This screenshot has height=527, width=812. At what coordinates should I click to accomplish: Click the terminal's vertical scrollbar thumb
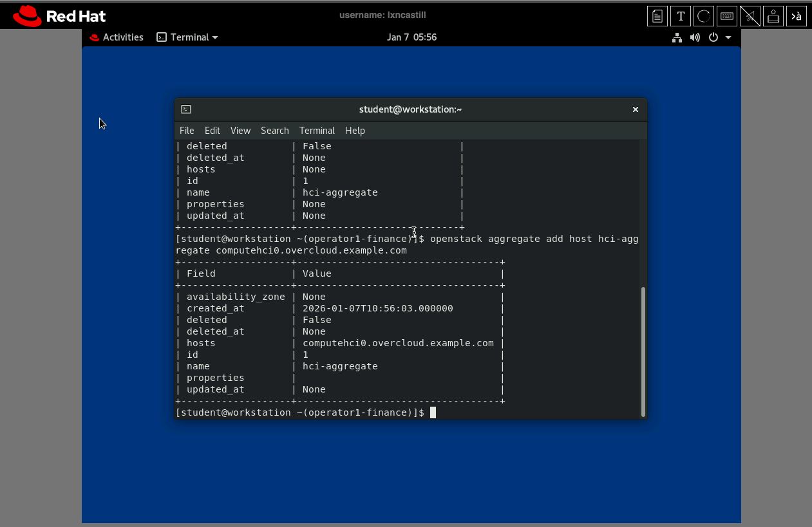[643, 351]
